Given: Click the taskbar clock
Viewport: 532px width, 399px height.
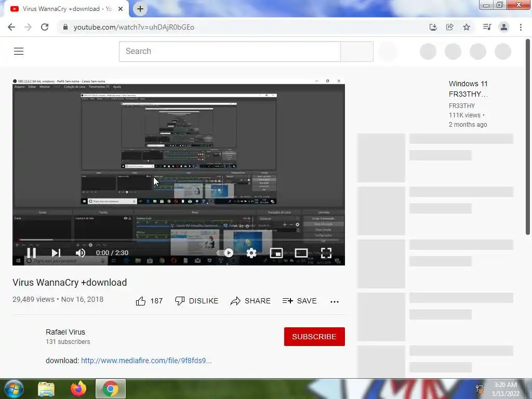Looking at the screenshot, I should pos(506,389).
